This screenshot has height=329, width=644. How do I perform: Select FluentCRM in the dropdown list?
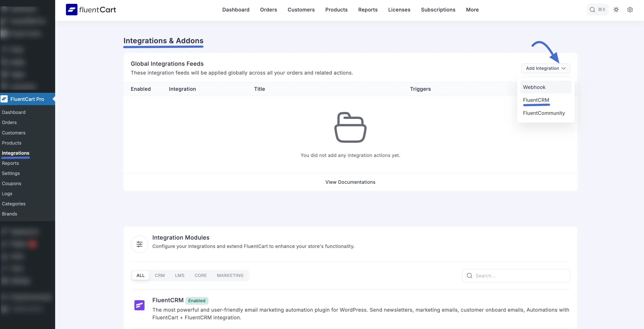pyautogui.click(x=536, y=100)
